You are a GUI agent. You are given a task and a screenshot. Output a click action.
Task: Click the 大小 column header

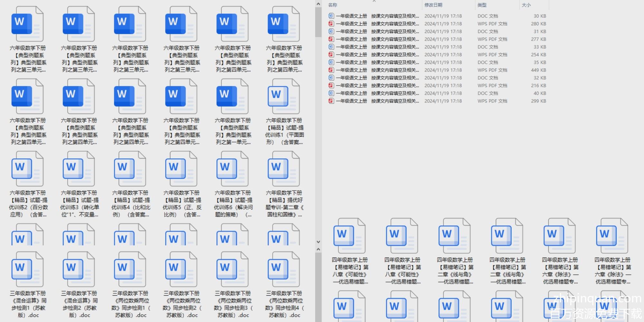pos(526,5)
